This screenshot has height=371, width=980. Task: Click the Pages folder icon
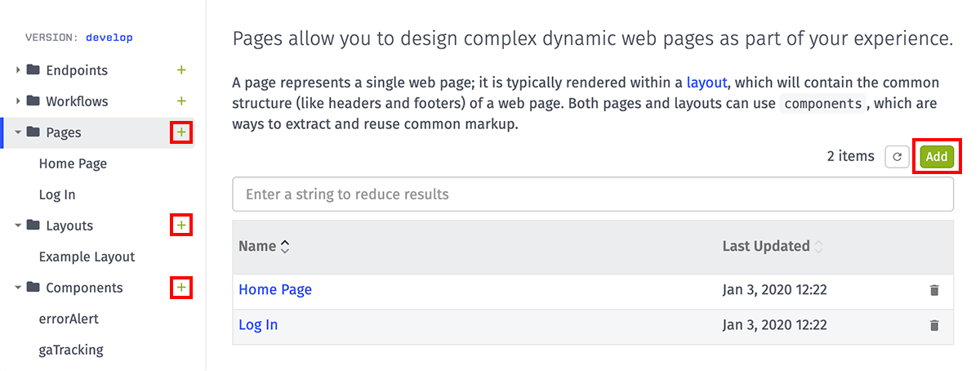point(33,132)
